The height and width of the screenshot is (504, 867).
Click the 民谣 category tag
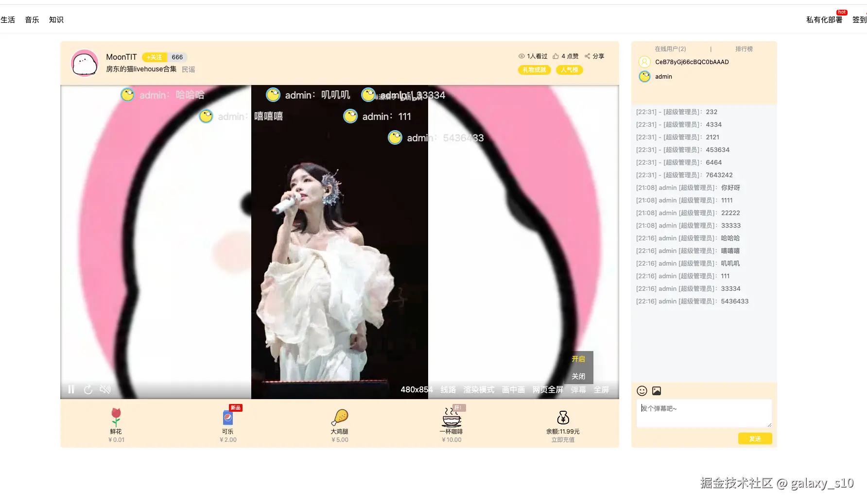pos(189,69)
